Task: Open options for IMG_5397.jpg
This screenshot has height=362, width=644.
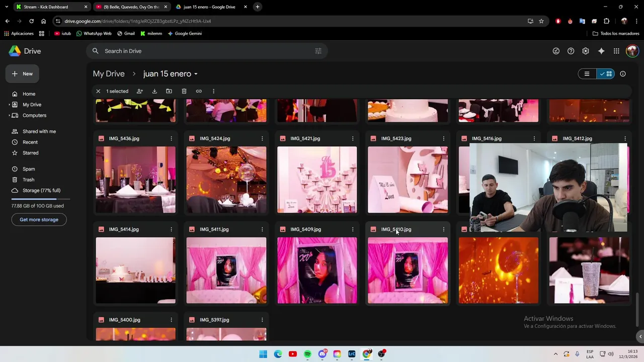Action: [x=262, y=320]
